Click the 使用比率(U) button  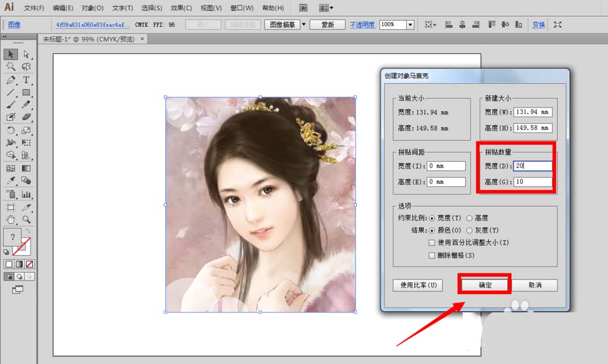point(418,286)
